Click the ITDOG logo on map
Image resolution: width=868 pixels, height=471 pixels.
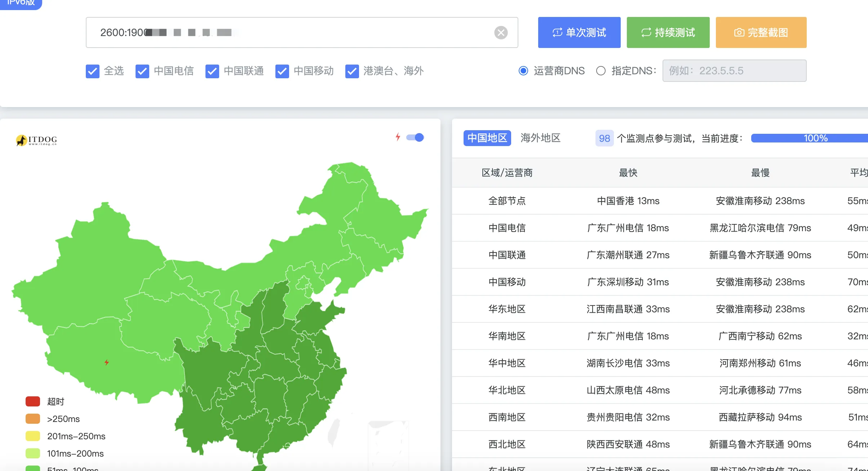click(36, 140)
